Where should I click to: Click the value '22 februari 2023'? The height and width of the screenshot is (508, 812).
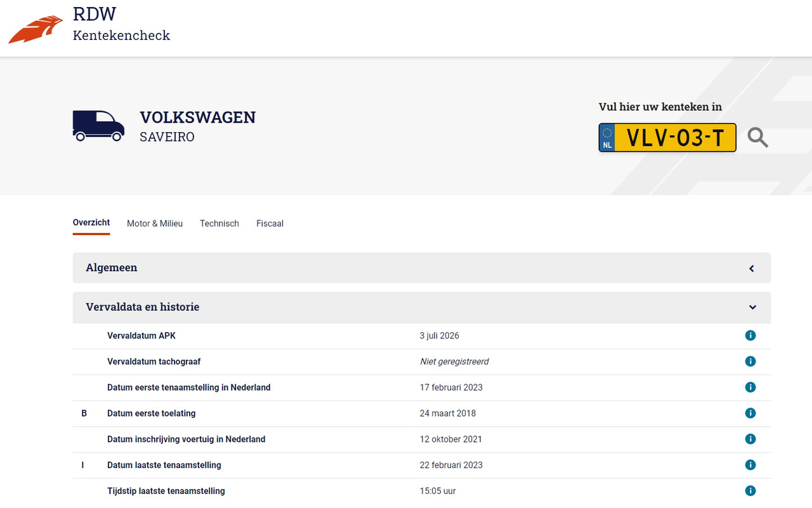(451, 465)
